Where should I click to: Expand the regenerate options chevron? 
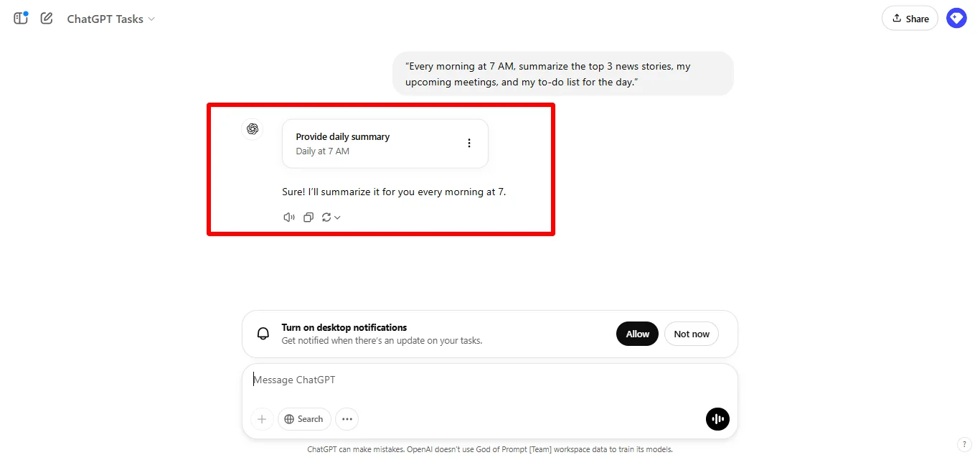coord(337,217)
